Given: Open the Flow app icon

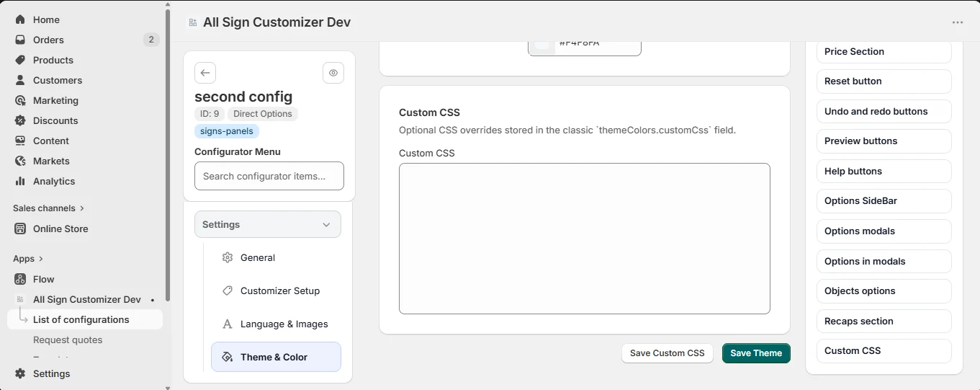Looking at the screenshot, I should tap(20, 279).
